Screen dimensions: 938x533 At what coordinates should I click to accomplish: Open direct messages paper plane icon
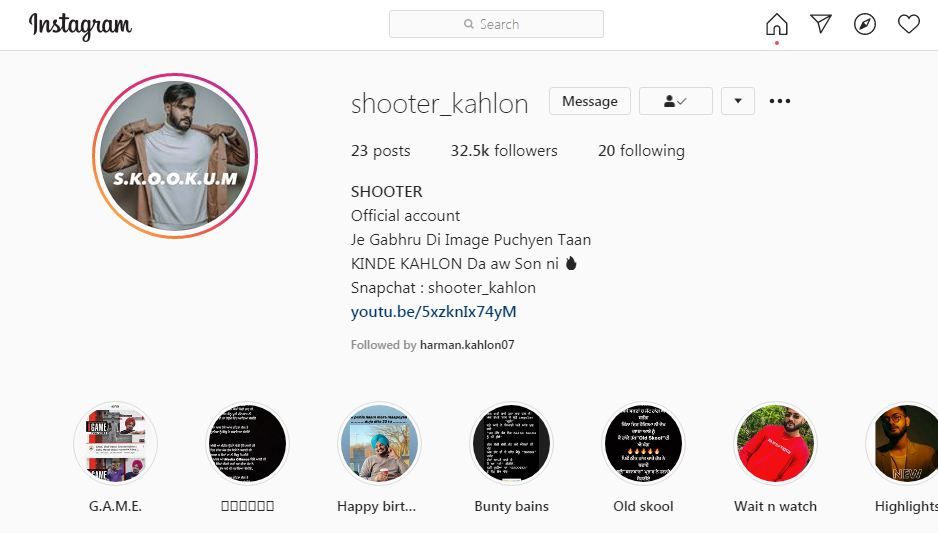(x=821, y=24)
